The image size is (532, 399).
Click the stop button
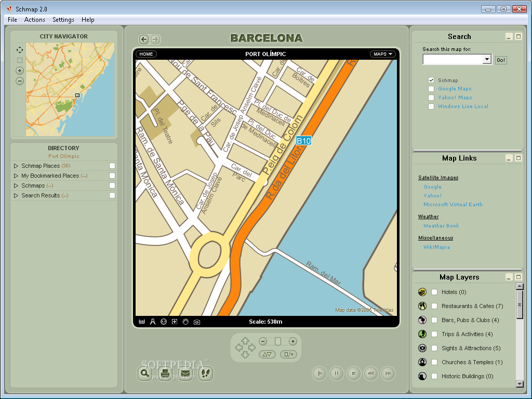coord(354,374)
